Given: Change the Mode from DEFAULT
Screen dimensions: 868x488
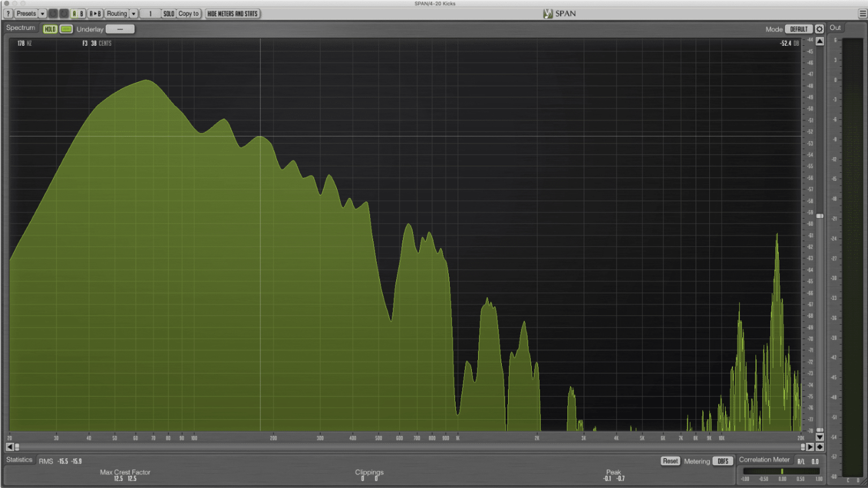Looking at the screenshot, I should [x=798, y=29].
